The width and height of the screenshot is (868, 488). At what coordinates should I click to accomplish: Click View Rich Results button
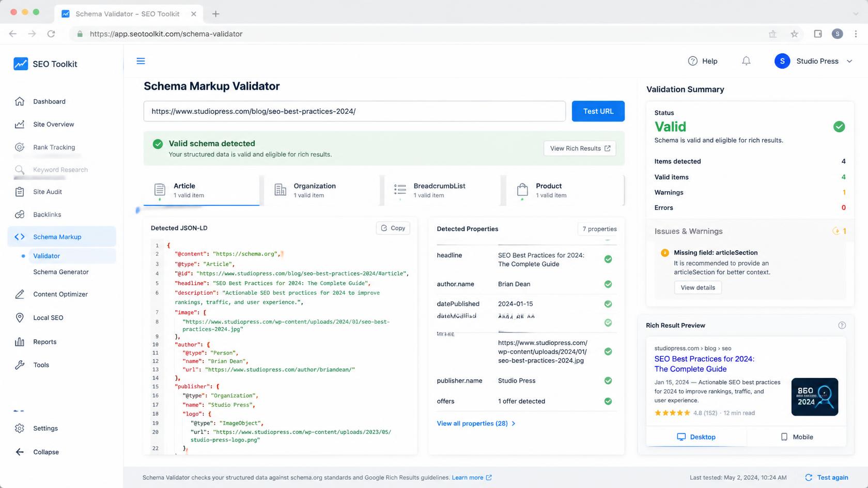tap(580, 148)
